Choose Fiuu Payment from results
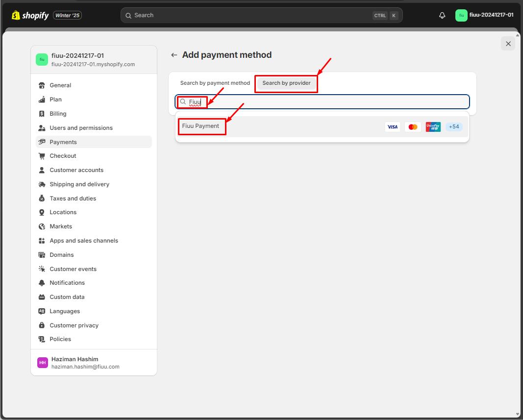This screenshot has width=523, height=420. coord(322,127)
